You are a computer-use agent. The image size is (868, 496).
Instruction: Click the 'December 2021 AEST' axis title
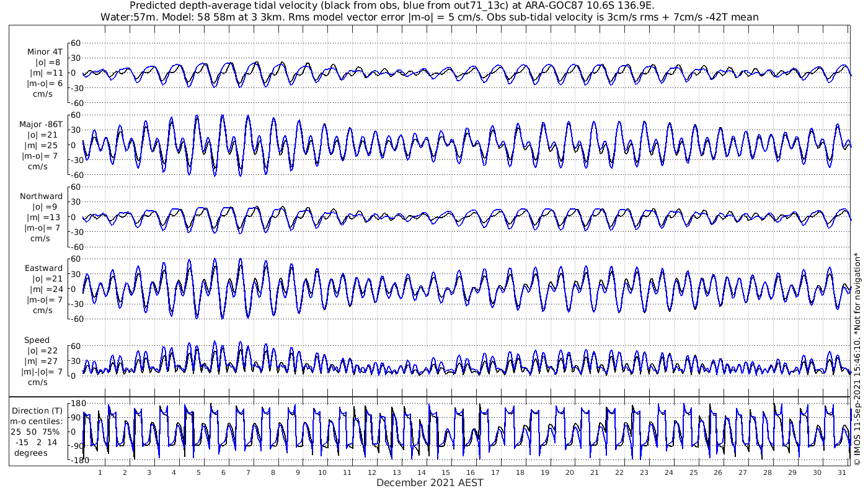(x=430, y=482)
